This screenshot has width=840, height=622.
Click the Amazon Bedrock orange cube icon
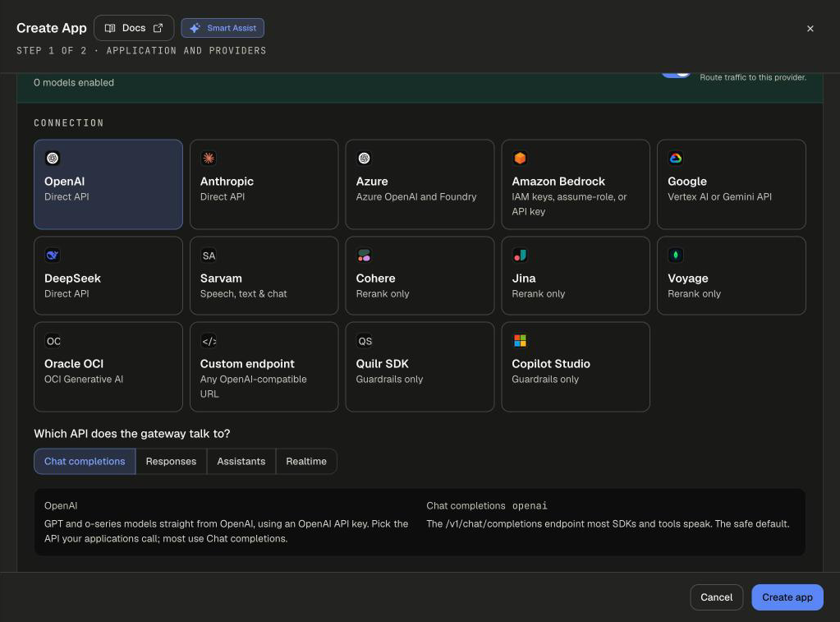(520, 159)
